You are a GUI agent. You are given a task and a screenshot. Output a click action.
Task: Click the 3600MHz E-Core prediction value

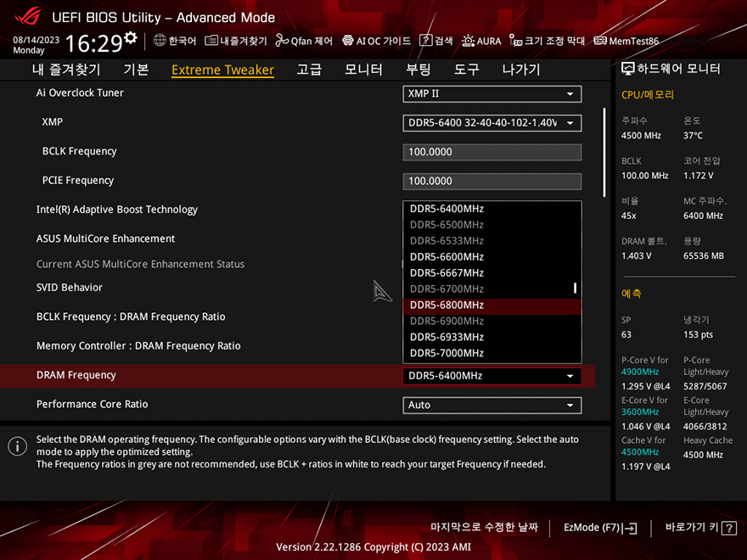point(640,412)
